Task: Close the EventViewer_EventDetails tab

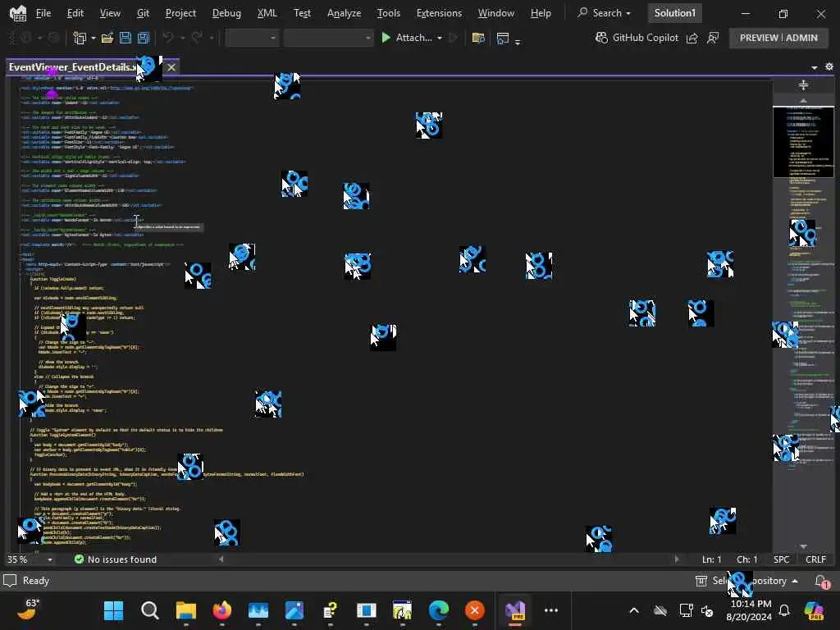Action: (171, 67)
